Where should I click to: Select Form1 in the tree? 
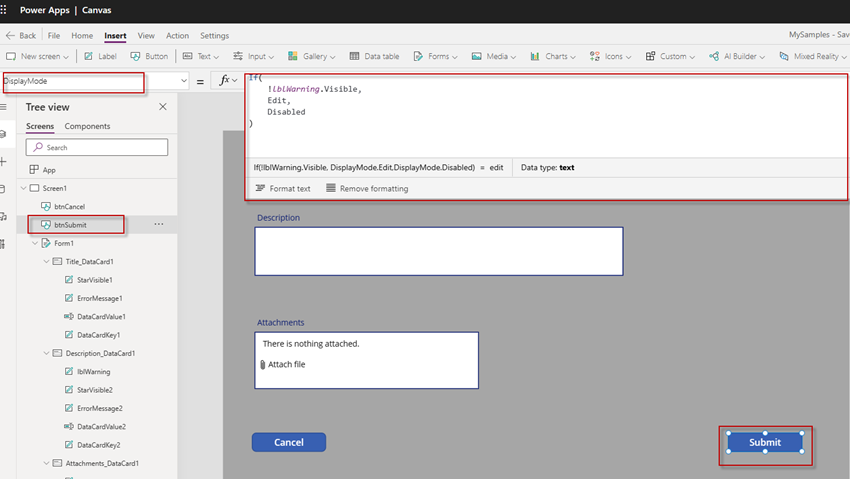[x=63, y=243]
